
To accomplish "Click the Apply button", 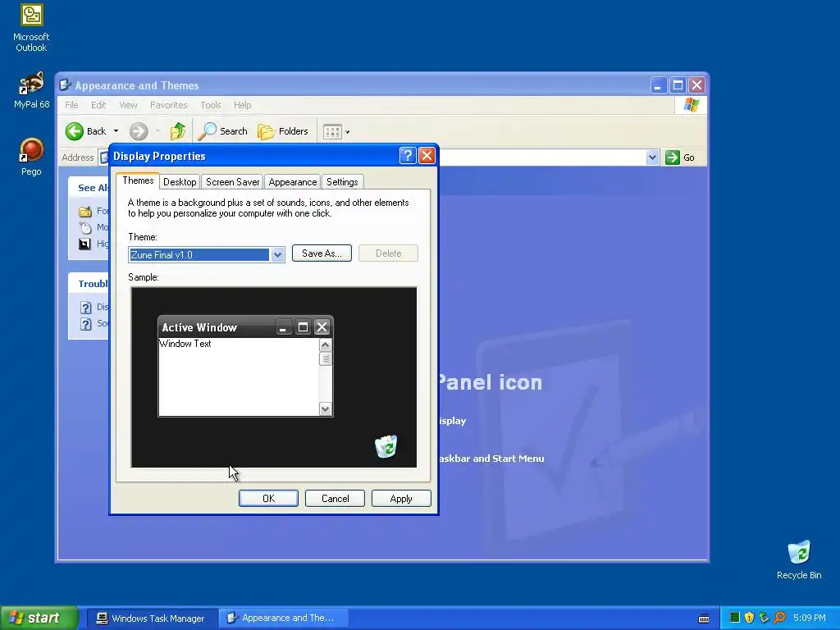I will (x=400, y=498).
